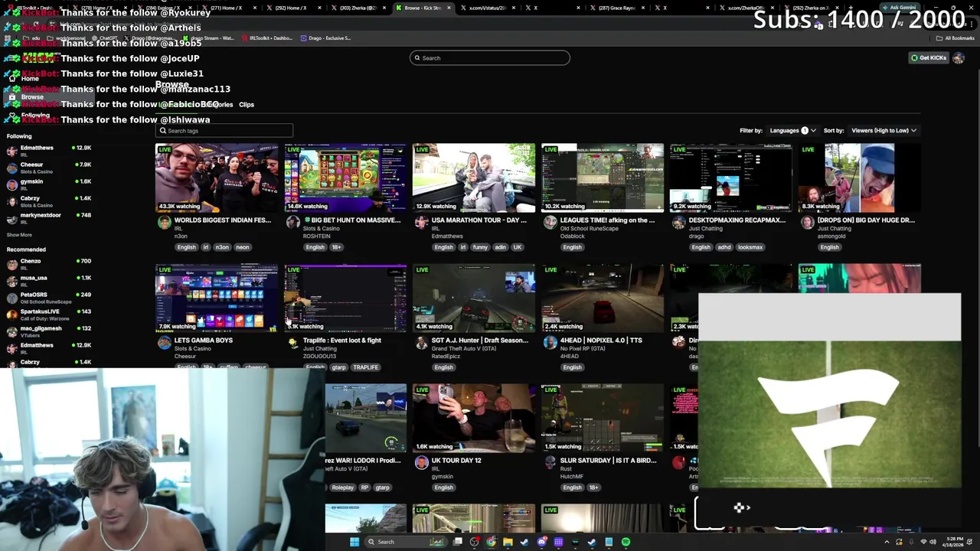Open Spotify from the taskbar
This screenshot has height=551, width=980.
coord(626,542)
